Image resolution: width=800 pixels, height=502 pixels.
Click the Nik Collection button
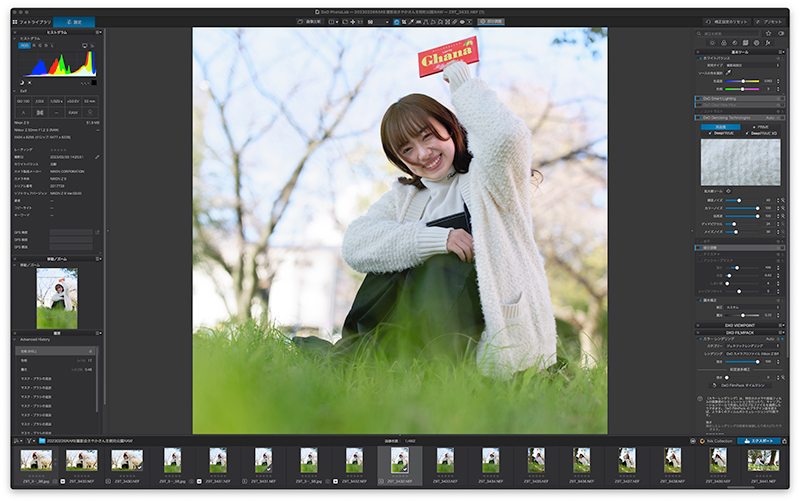(716, 441)
